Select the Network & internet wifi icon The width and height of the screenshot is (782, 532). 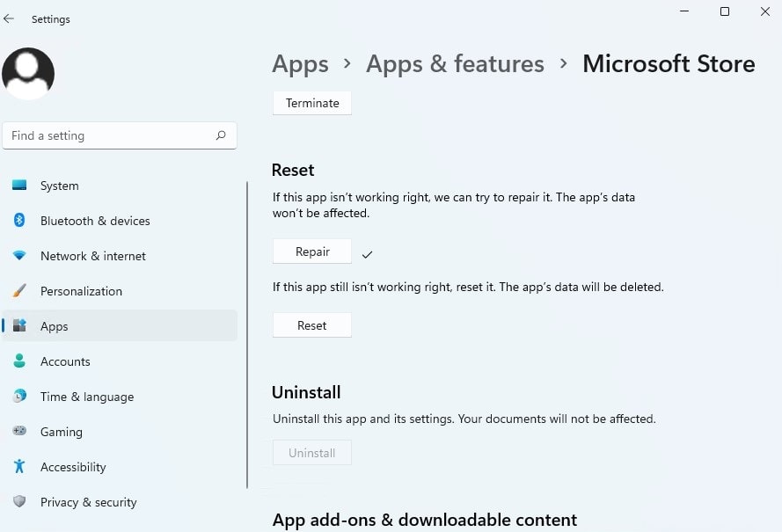pyautogui.click(x=19, y=256)
